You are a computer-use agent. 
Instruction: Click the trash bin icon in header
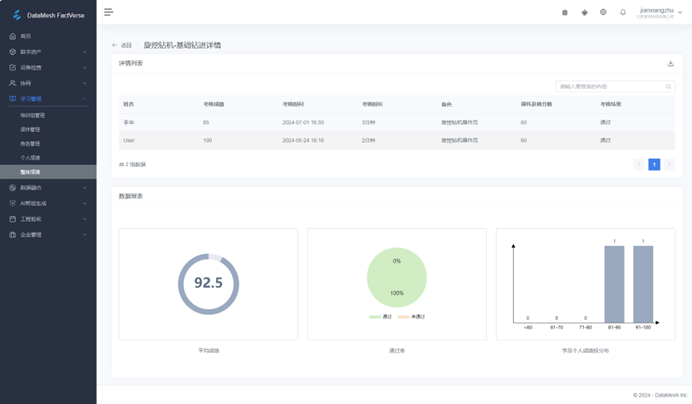565,13
